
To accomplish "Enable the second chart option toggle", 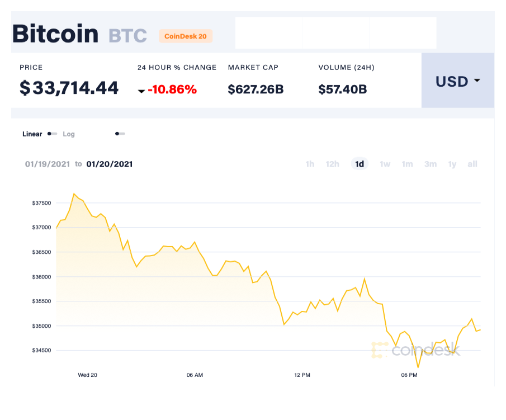I will (x=120, y=134).
